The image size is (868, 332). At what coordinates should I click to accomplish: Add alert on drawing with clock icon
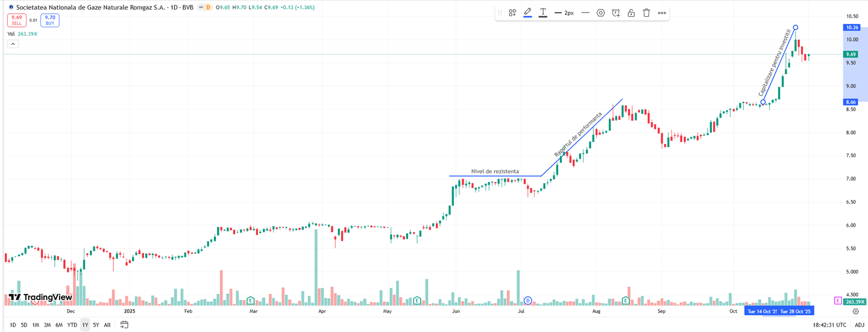click(x=615, y=13)
